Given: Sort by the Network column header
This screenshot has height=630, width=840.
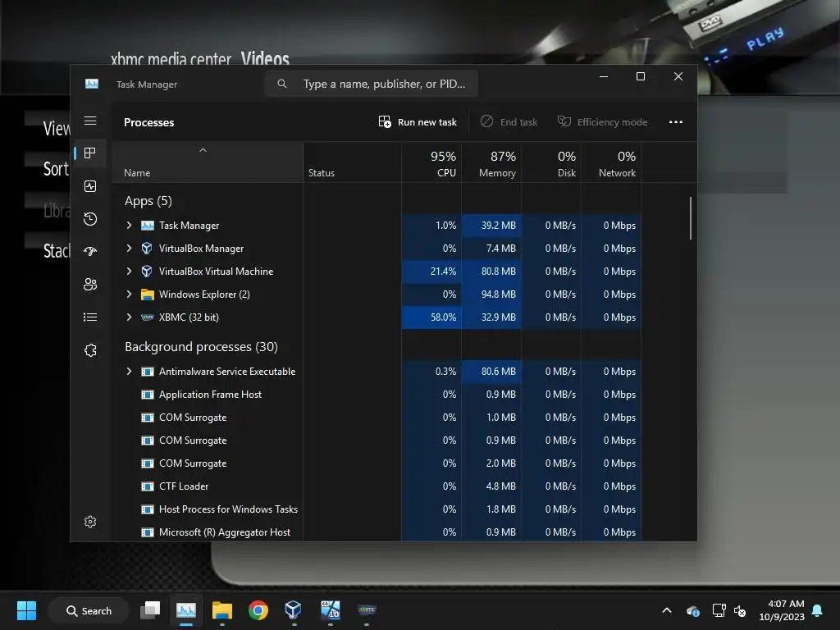Looking at the screenshot, I should click(x=611, y=163).
